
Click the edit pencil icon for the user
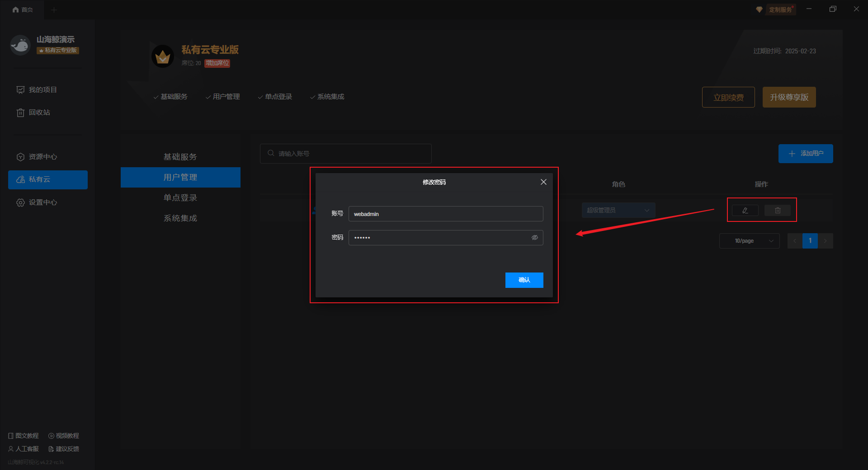click(x=745, y=210)
